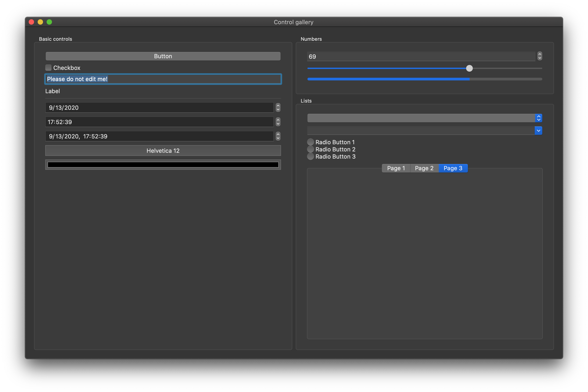Expand the editable combobox chevron
588x392 pixels.
(x=538, y=131)
